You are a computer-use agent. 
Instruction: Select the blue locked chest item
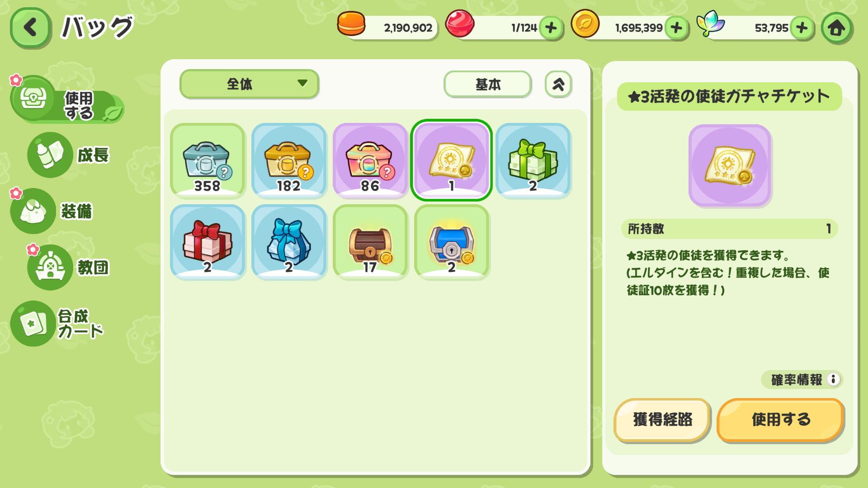point(452,242)
